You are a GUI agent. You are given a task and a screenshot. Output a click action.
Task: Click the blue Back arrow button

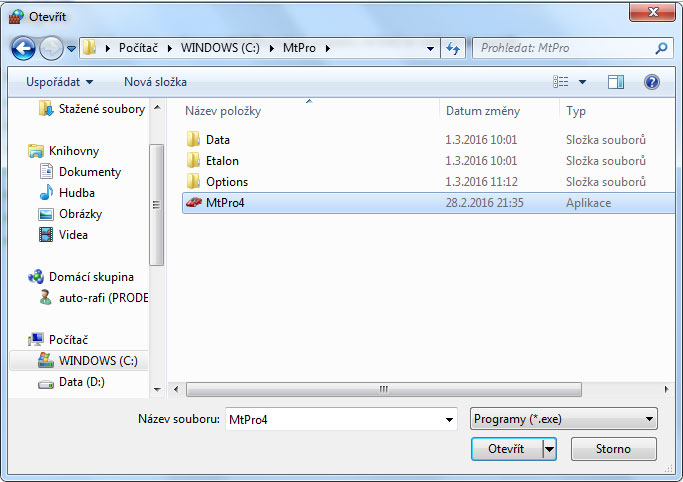(23, 48)
